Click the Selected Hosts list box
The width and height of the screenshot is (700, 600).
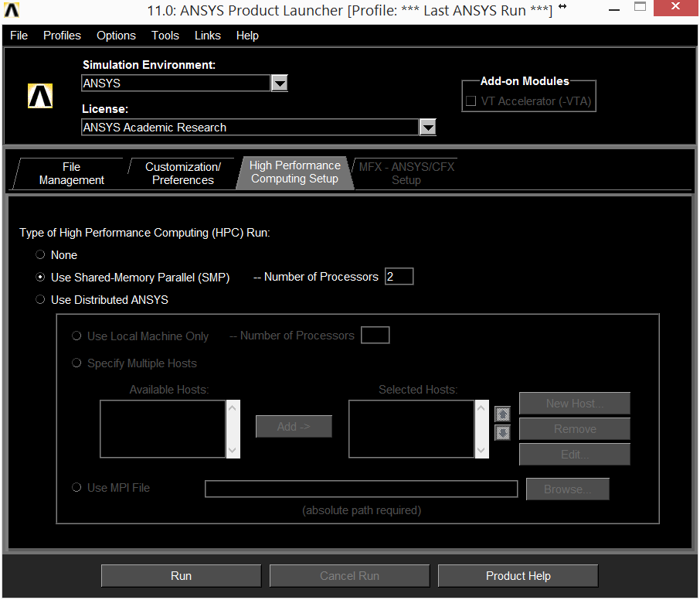pos(411,429)
